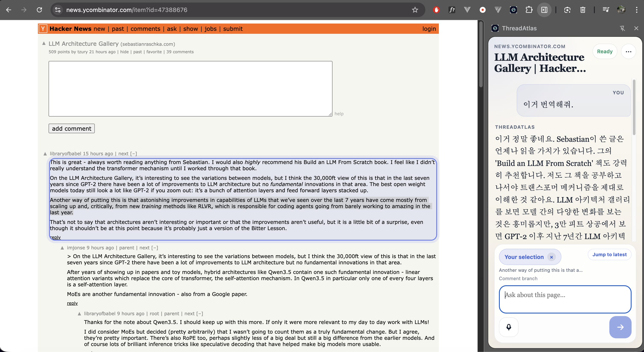The image size is (644, 352).
Task: Remove the Your selection chip
Action: pos(551,257)
